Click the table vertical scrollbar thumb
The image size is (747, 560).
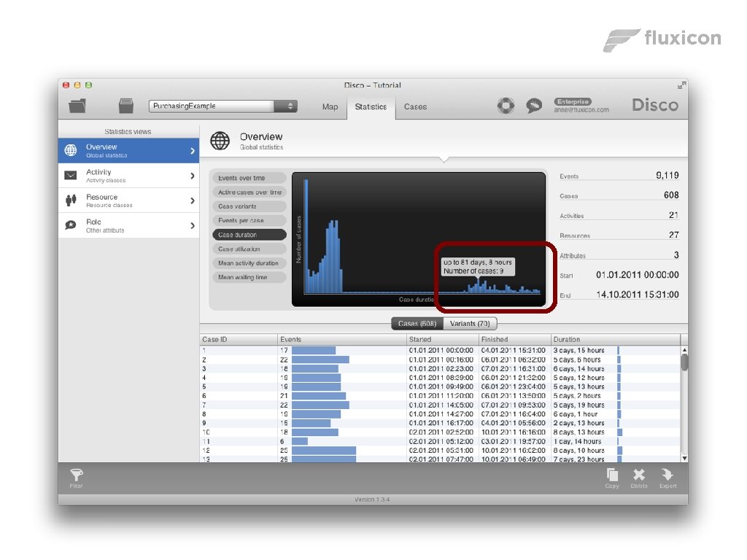[684, 362]
